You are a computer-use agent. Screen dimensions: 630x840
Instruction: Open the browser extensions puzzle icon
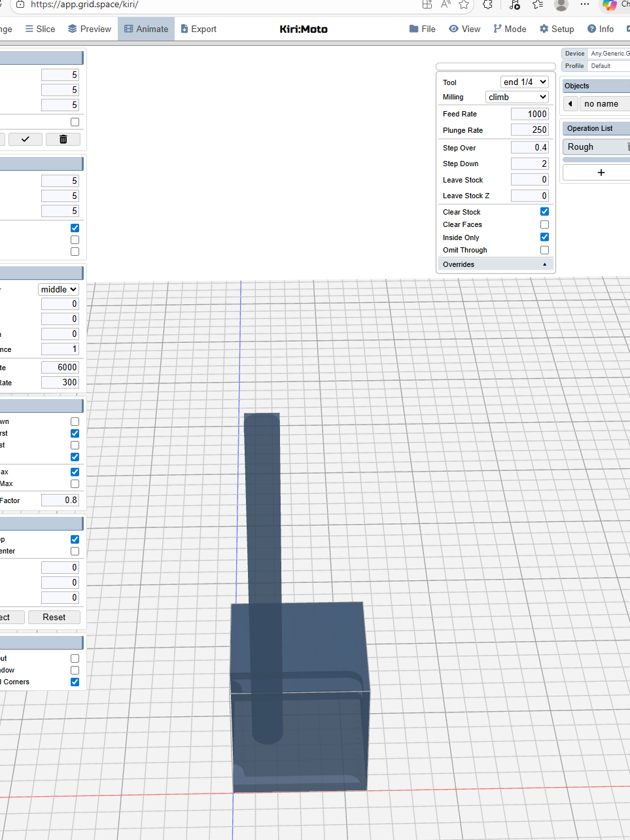point(487,5)
